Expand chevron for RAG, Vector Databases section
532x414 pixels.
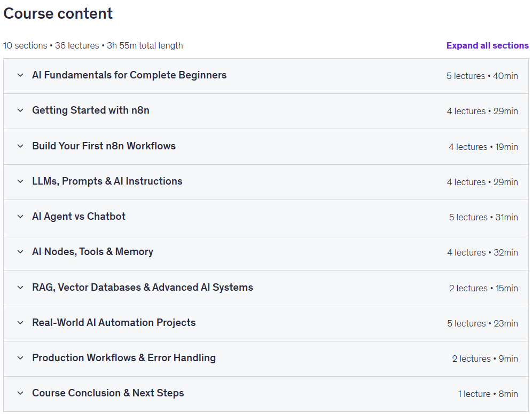pos(20,288)
